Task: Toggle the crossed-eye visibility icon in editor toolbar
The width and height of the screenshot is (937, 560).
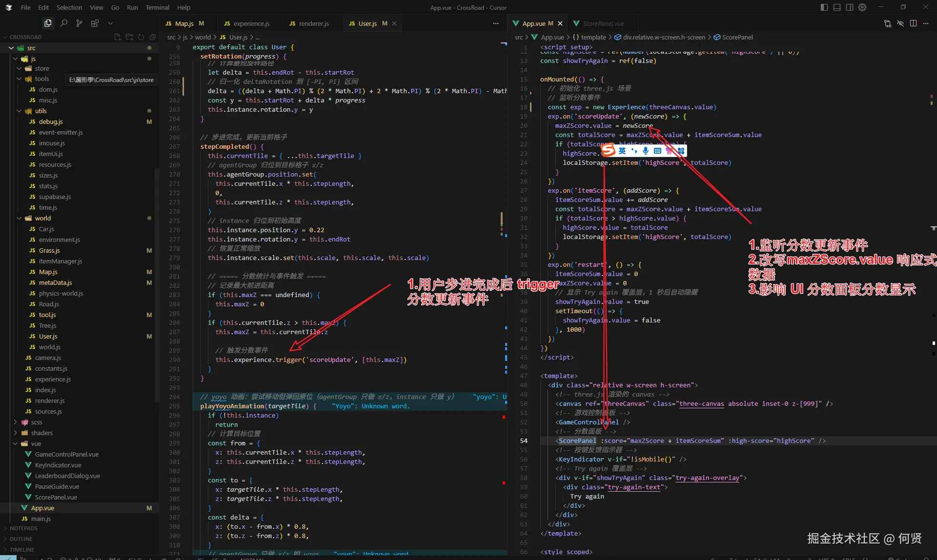Action: (900, 23)
